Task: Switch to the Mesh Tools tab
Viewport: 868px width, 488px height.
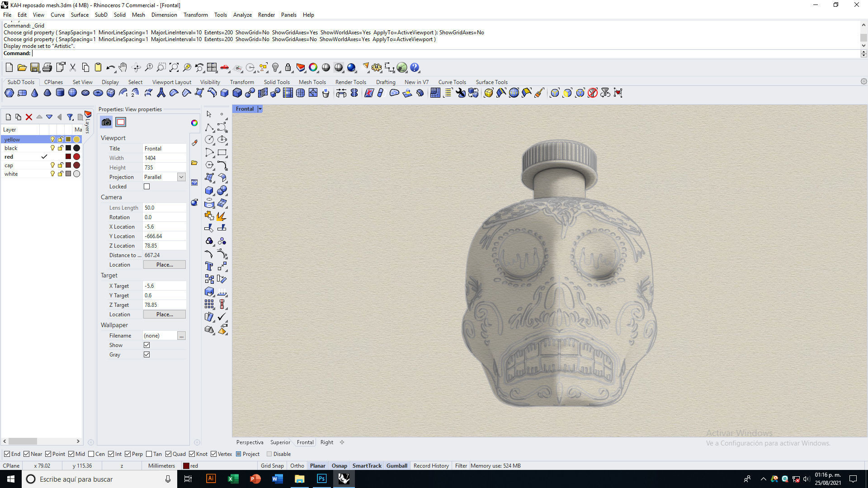Action: click(x=312, y=82)
